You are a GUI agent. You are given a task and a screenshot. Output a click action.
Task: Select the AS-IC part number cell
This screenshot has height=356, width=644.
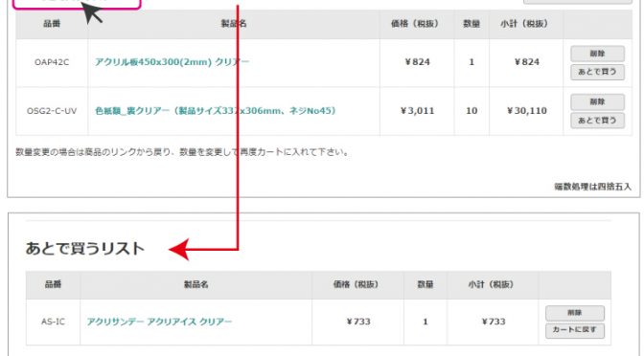53,322
